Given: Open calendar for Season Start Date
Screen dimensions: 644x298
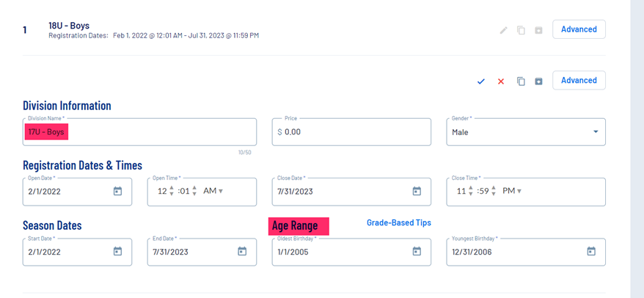Looking at the screenshot, I should pos(117,252).
